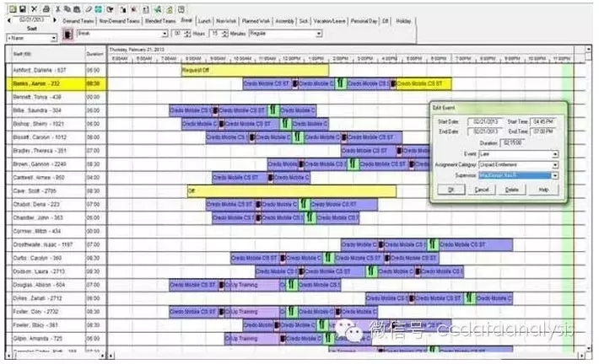Click the Duration field in Edit Event
The width and height of the screenshot is (599, 364).
pos(513,142)
